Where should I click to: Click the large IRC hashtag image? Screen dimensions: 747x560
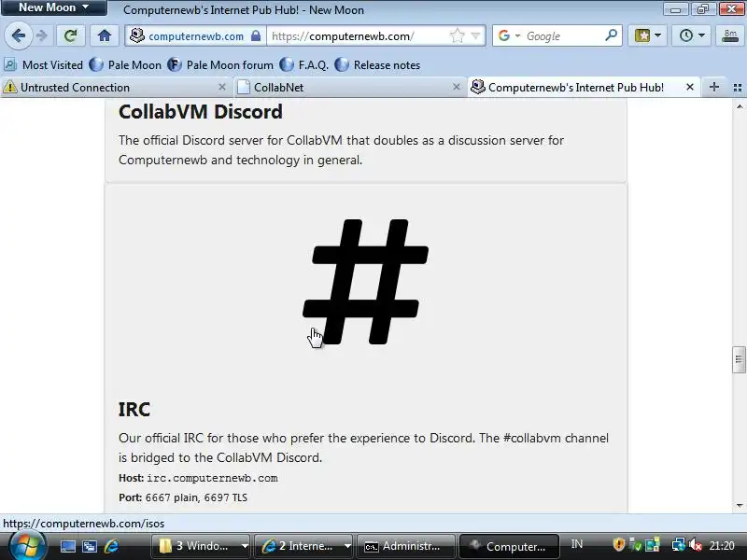366,282
